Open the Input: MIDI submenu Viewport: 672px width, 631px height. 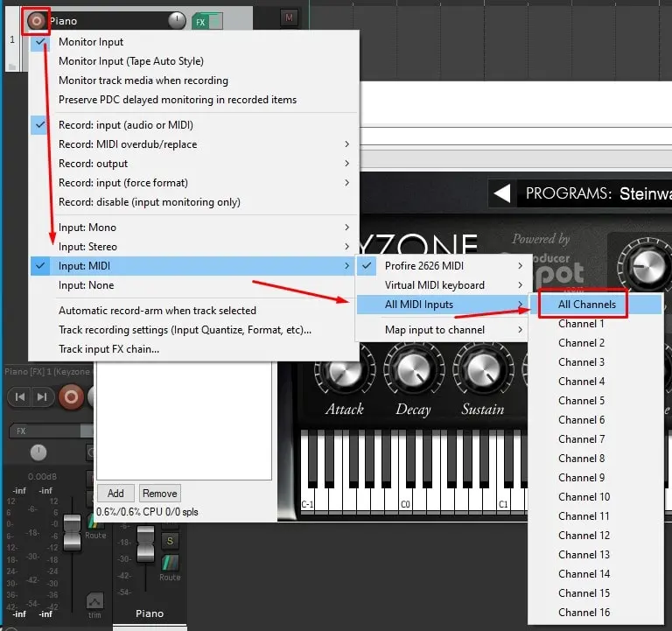[x=193, y=266]
